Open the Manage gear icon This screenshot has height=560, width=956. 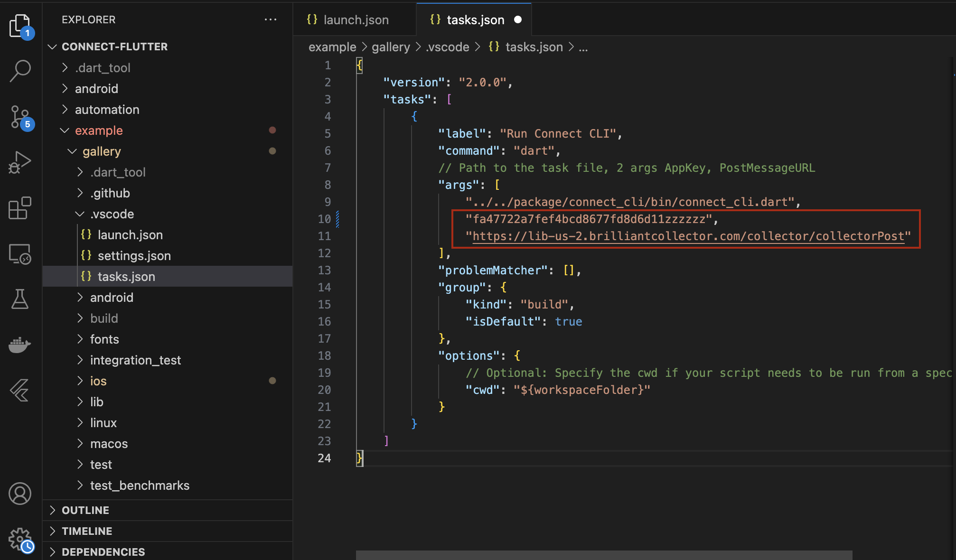pyautogui.click(x=20, y=540)
